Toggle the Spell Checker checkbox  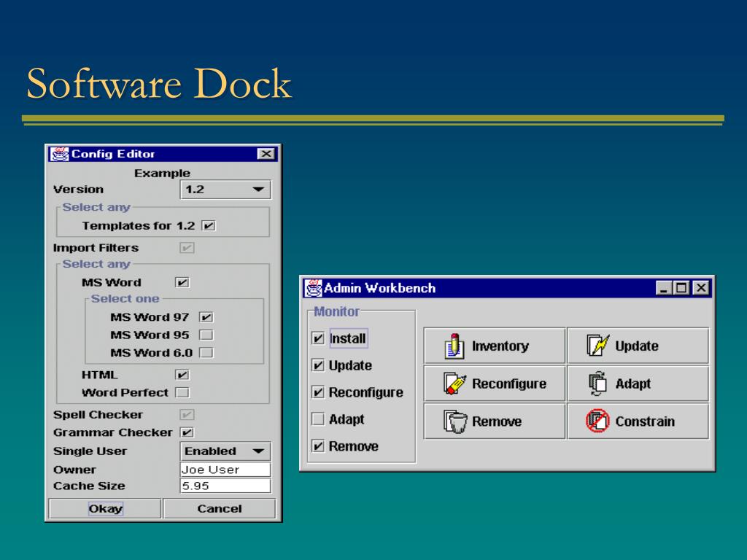[x=187, y=415]
